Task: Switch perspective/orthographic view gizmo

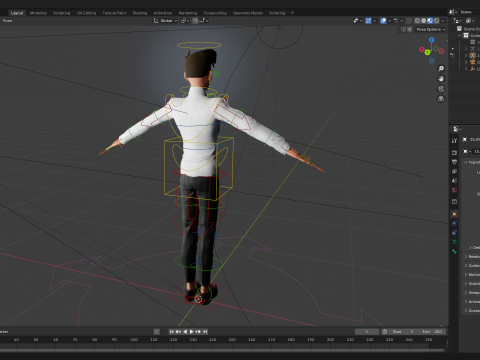Action: click(441, 99)
